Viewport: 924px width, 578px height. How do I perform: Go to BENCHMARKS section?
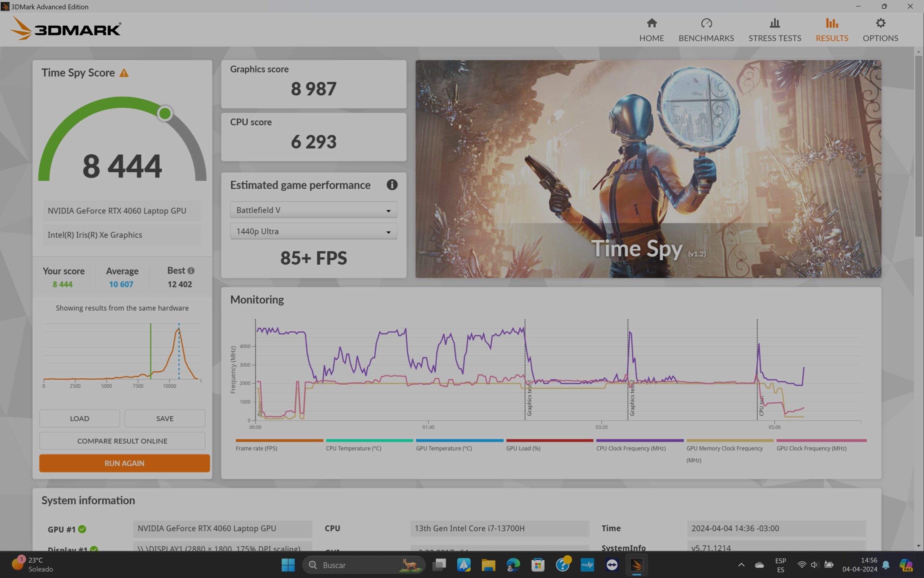click(x=706, y=30)
